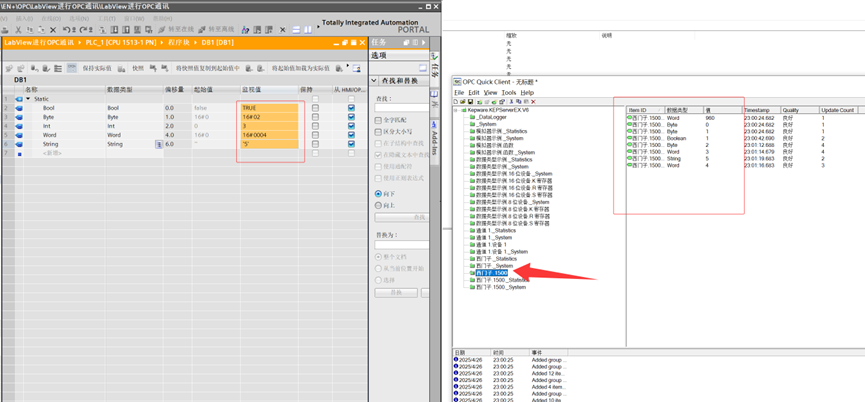Click the Undo arrow in TIA toolbar

coord(67,30)
